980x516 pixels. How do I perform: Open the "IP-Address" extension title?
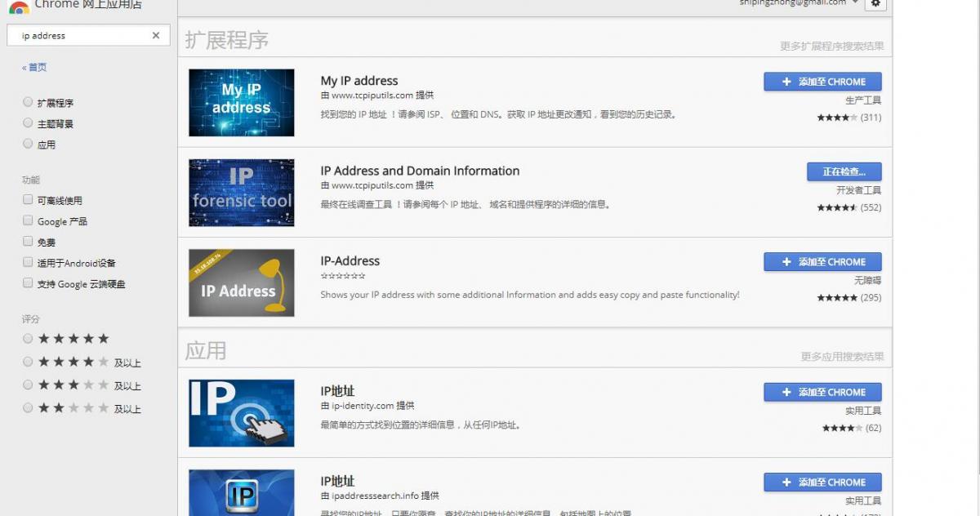click(350, 261)
